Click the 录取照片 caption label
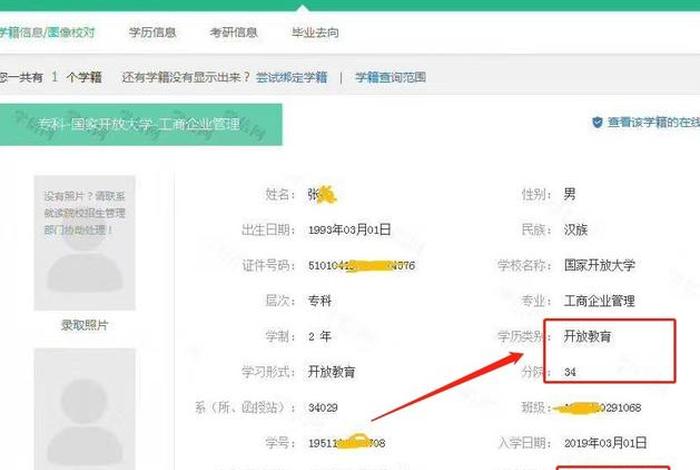700x470 pixels. 84,326
